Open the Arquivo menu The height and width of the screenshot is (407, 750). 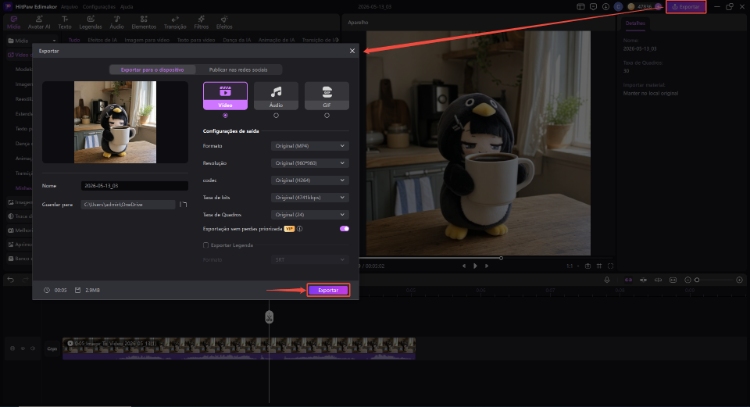click(69, 7)
